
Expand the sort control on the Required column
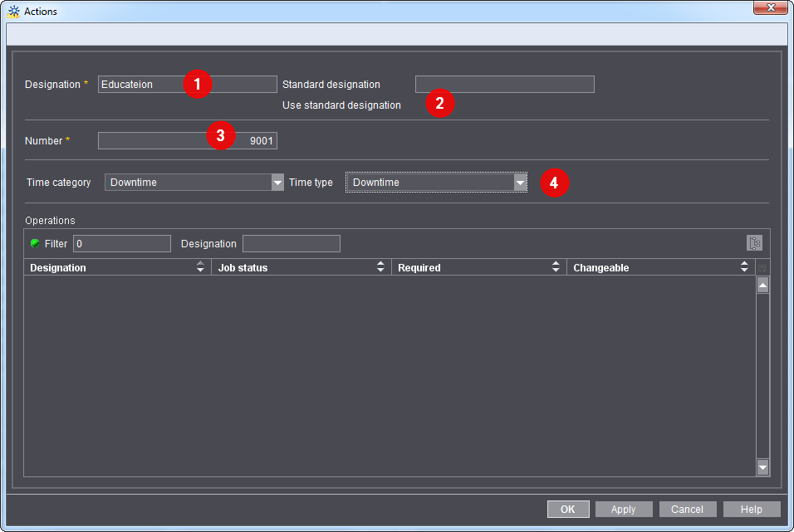[x=556, y=266]
